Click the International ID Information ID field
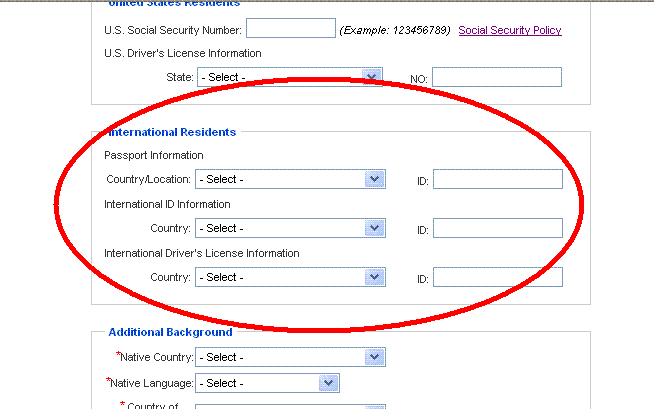This screenshot has width=654, height=409. tap(497, 228)
